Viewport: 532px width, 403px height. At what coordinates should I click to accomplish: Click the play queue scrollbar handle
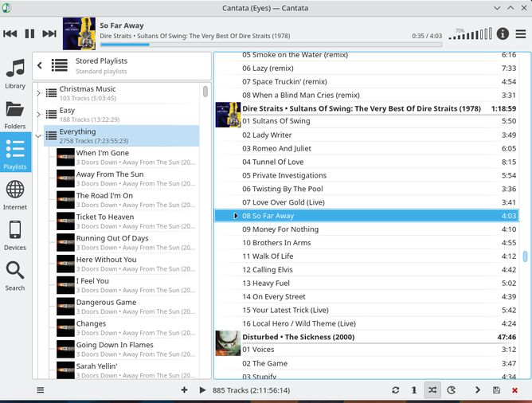[x=525, y=256]
